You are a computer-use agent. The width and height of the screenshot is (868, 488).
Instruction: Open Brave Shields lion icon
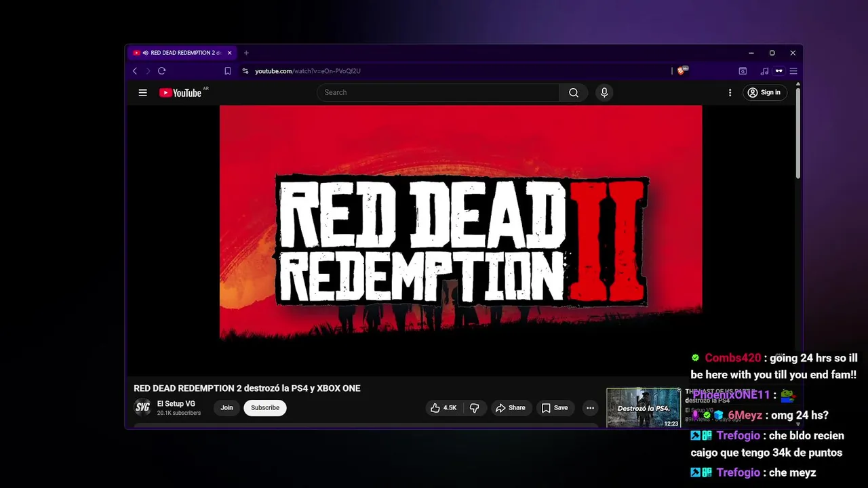coord(682,70)
